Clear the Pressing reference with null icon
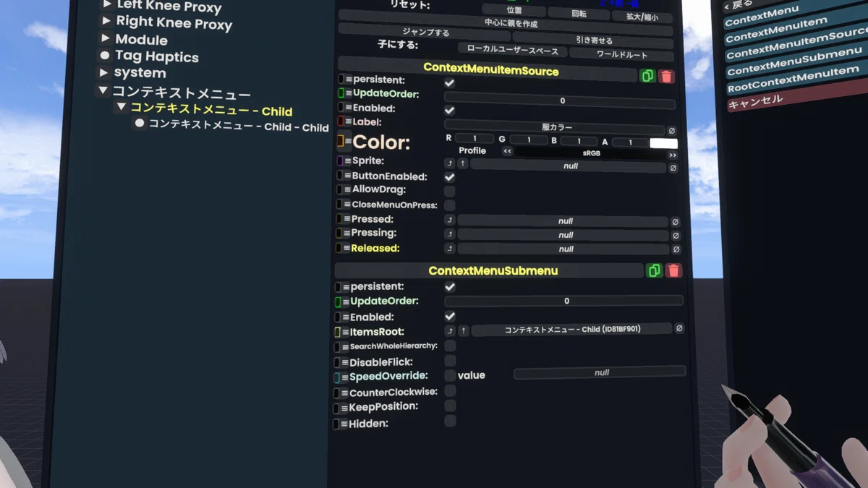This screenshot has height=488, width=868. coord(676,236)
